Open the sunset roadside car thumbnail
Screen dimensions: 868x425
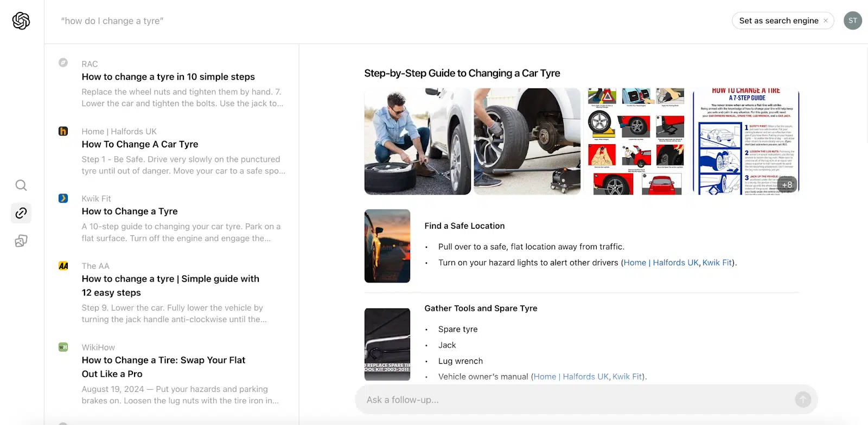(x=387, y=246)
